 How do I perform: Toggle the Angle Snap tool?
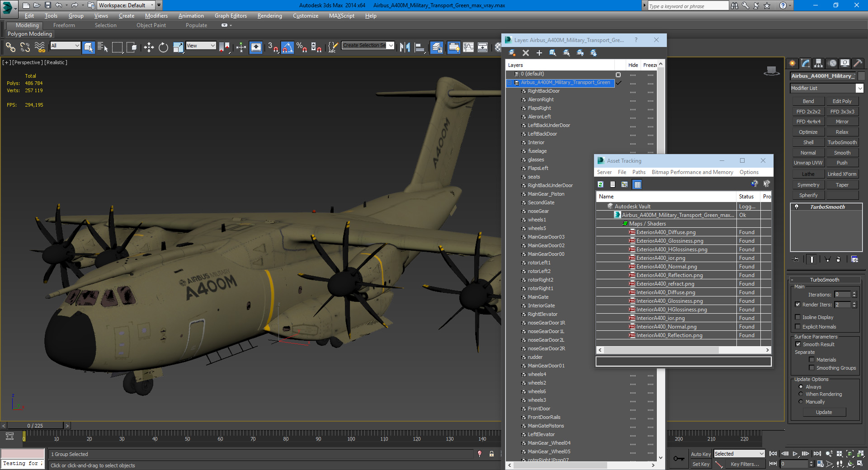[x=288, y=47]
